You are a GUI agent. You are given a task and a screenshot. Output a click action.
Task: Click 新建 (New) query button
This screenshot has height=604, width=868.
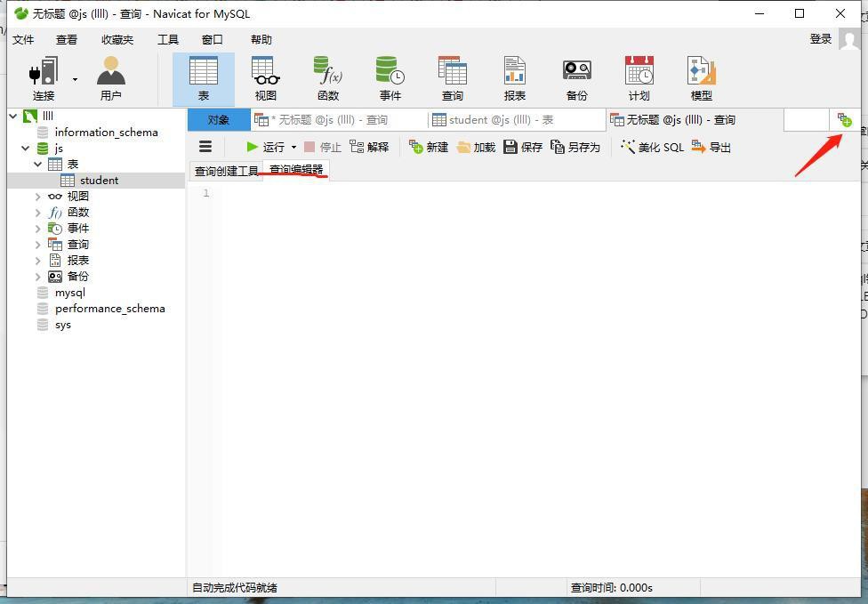(429, 147)
